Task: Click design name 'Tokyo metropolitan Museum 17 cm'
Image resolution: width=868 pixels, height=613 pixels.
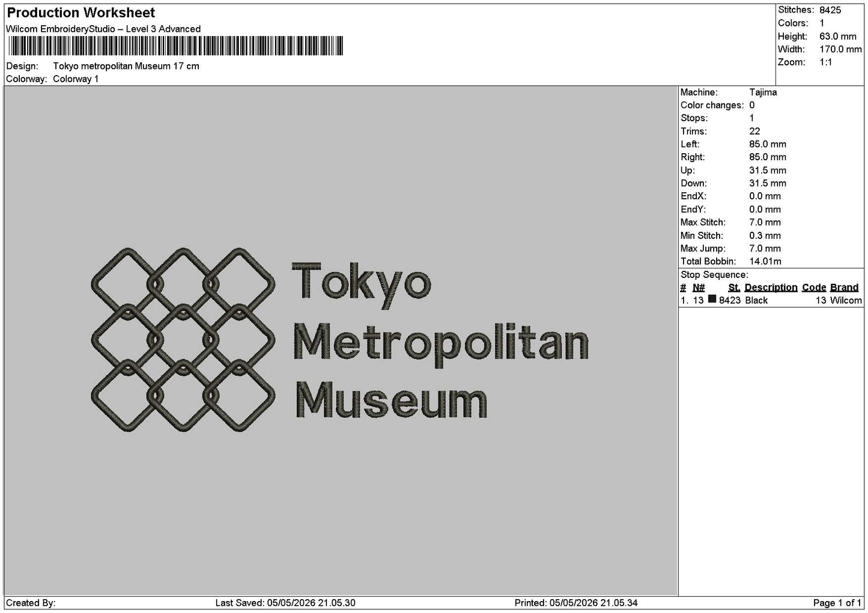Action: pos(126,66)
